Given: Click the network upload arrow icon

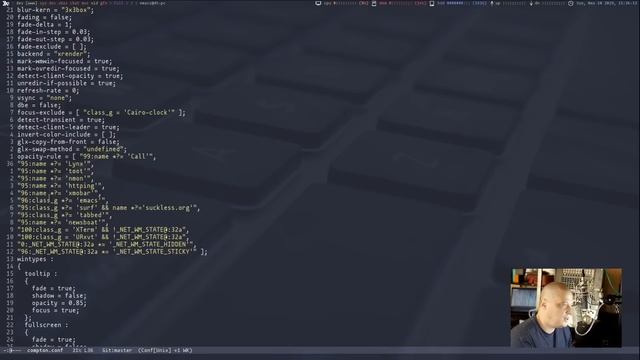Looking at the screenshot, I should pyautogui.click(x=492, y=3).
